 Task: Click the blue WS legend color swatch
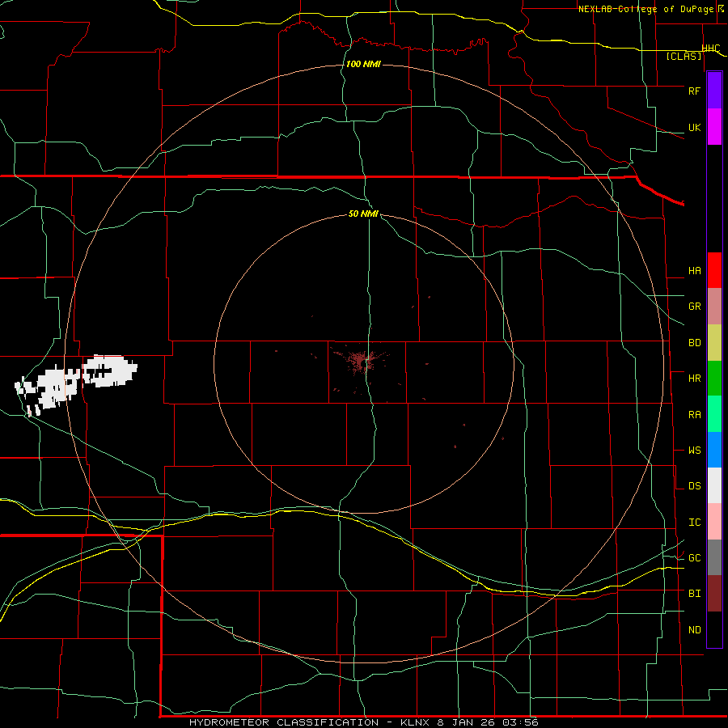714,450
